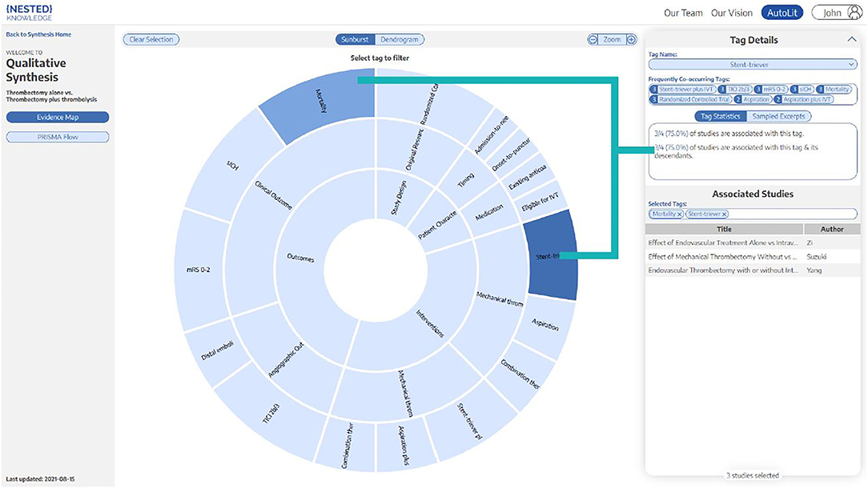Open the Our Team menu item
Viewport: 868px width, 488px height.
click(x=683, y=13)
